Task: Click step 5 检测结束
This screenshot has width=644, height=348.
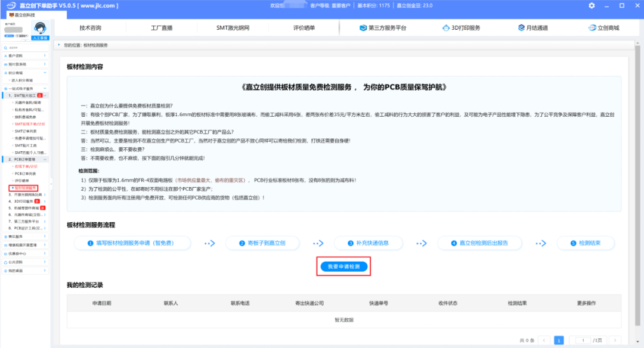Action: (586, 243)
